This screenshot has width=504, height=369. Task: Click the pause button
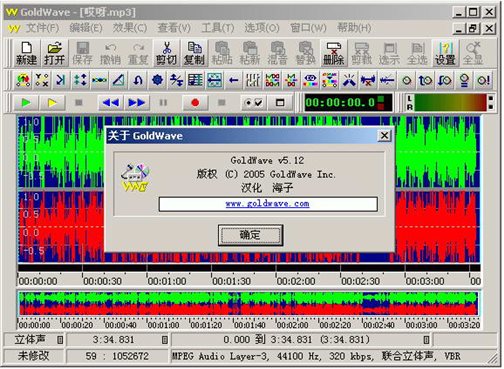[x=163, y=103]
